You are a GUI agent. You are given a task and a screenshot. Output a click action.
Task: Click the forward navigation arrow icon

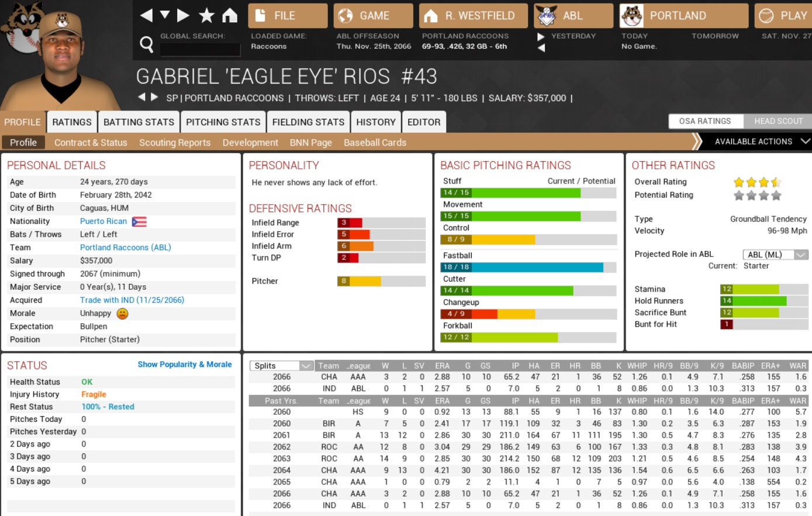point(183,16)
